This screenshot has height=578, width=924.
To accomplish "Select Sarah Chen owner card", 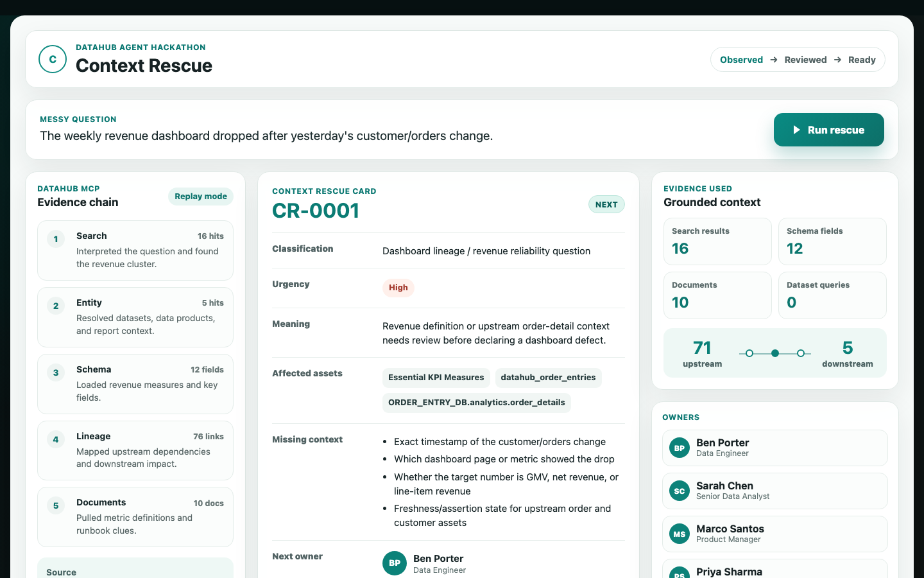I will point(775,491).
